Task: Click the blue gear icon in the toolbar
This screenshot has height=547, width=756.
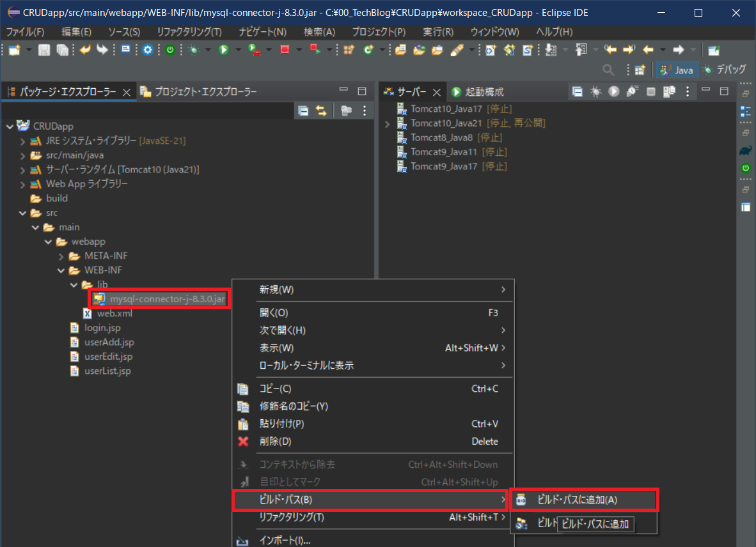Action: tap(148, 50)
